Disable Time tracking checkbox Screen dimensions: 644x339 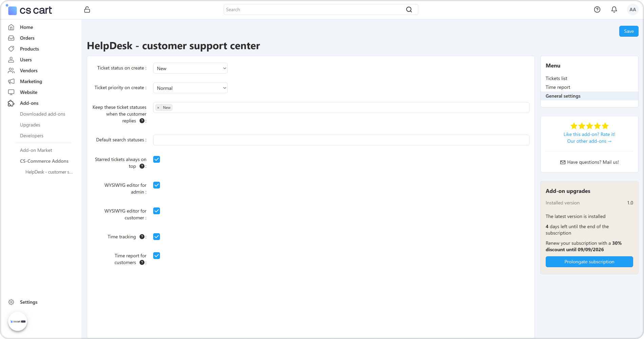coord(157,237)
